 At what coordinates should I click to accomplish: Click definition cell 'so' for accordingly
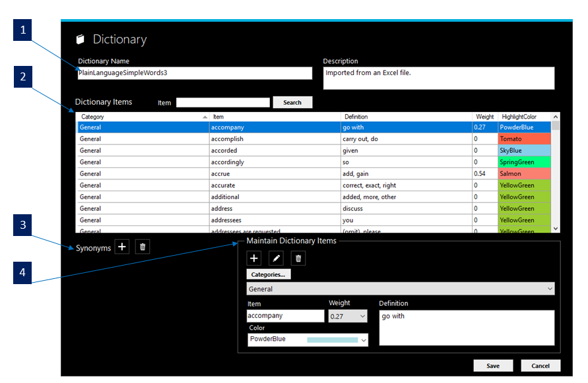point(407,162)
